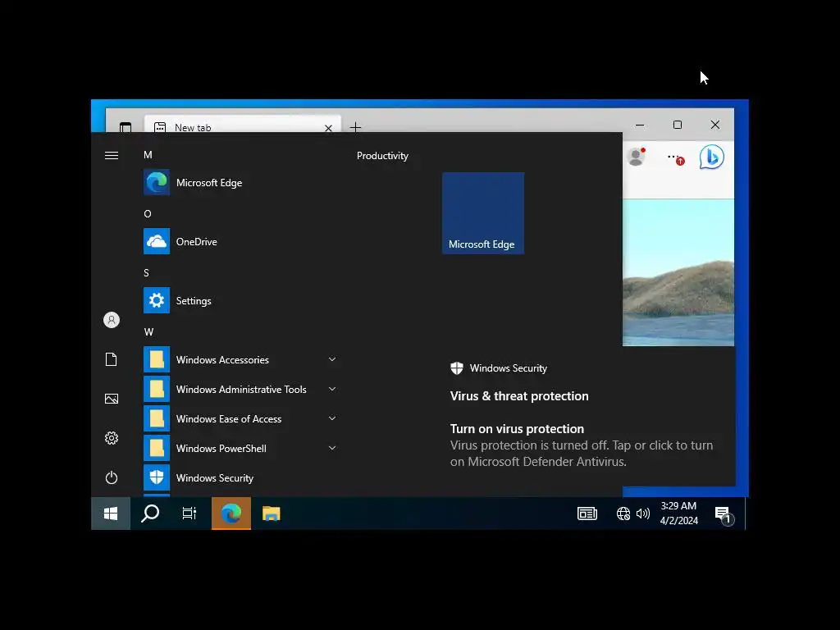
Task: Expand Windows Ease of Access chevron
Action: (x=332, y=418)
